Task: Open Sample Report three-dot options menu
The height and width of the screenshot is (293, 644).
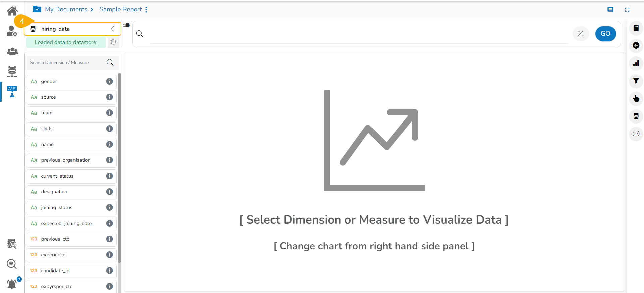Action: (x=146, y=10)
